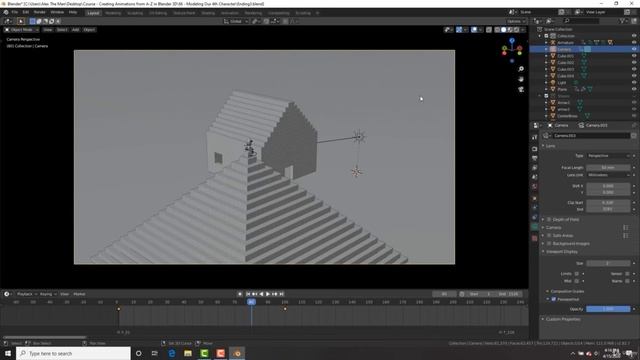640x360 pixels.
Task: Open the Object properties tab icon
Action: (535, 198)
